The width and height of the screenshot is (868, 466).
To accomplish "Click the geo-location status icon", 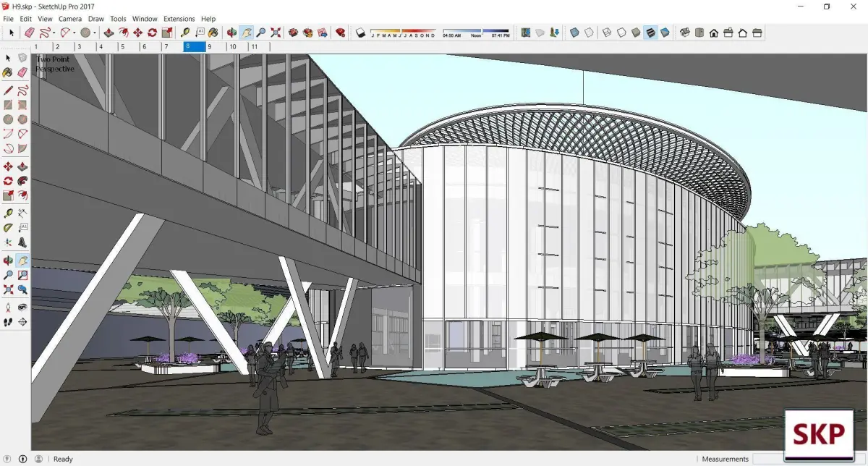I will pyautogui.click(x=8, y=459).
